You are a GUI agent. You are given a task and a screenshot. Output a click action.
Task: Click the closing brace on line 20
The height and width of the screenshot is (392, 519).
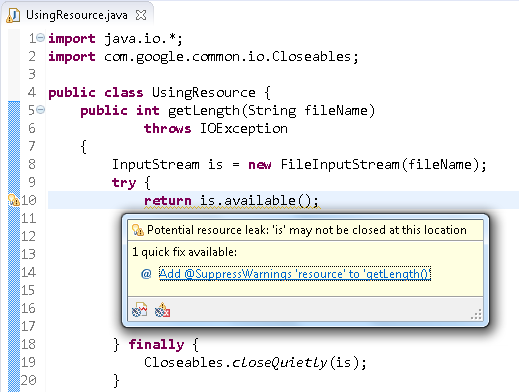point(116,380)
